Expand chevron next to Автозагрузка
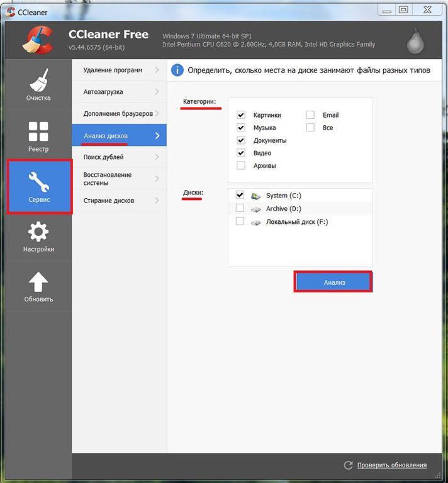This screenshot has width=448, height=483. click(157, 92)
